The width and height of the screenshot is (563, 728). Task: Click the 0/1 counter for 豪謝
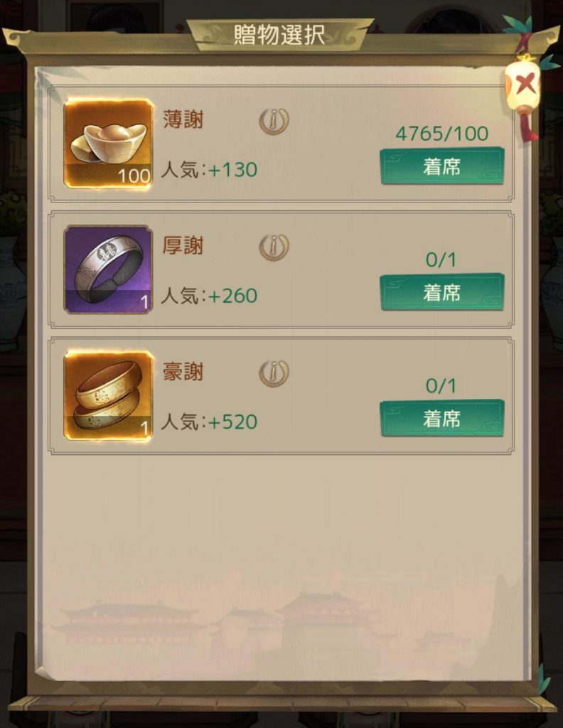tap(441, 386)
